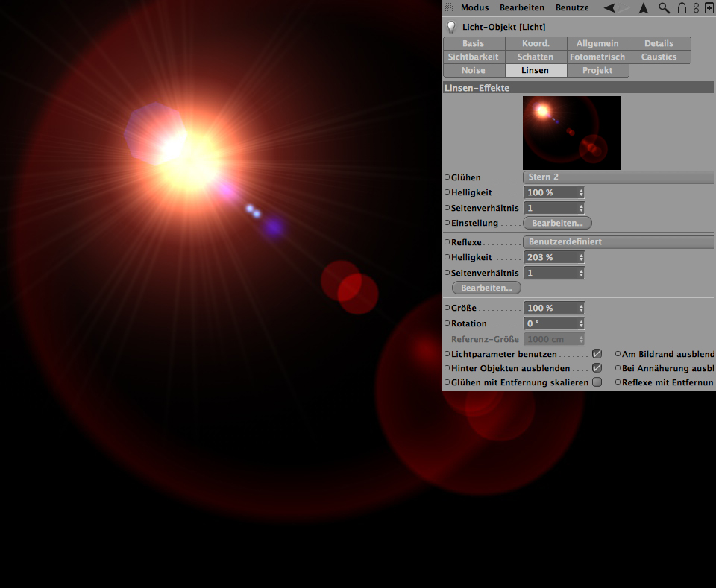Click the panel grip handle icon
The height and width of the screenshot is (588, 716).
[x=448, y=7]
